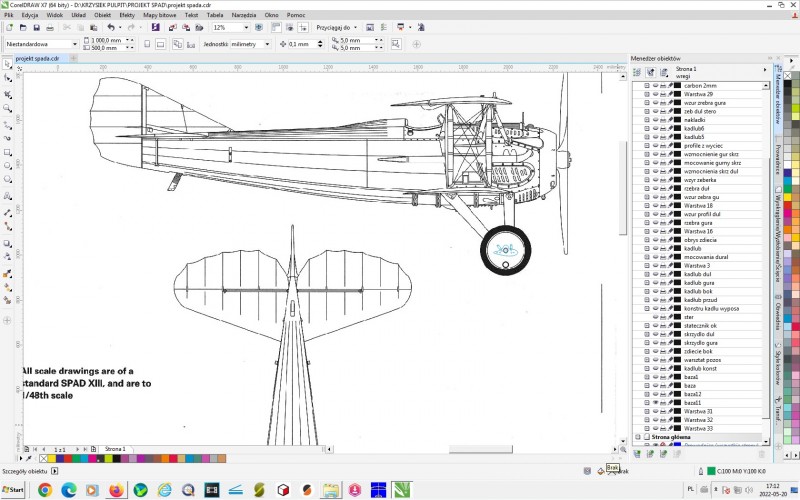Expand the Strona główna node
Image resolution: width=800 pixels, height=500 pixels.
click(x=638, y=437)
